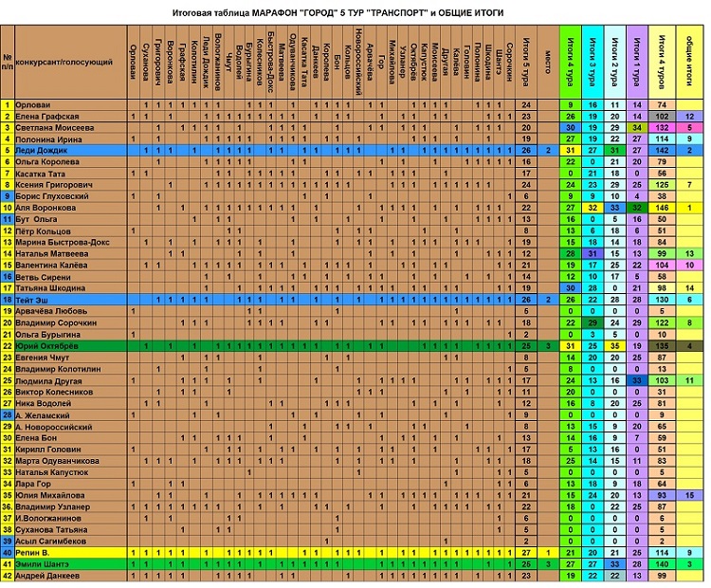Screen dimensions: 711x588
Task: Click the green row name 'Юрий Октябрёв'
Action: [46, 346]
